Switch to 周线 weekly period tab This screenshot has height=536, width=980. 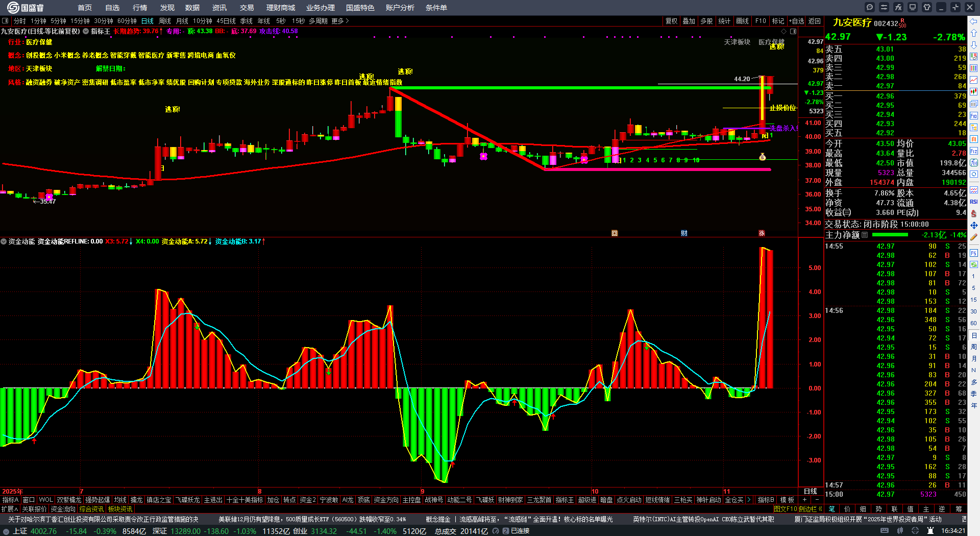[165, 21]
